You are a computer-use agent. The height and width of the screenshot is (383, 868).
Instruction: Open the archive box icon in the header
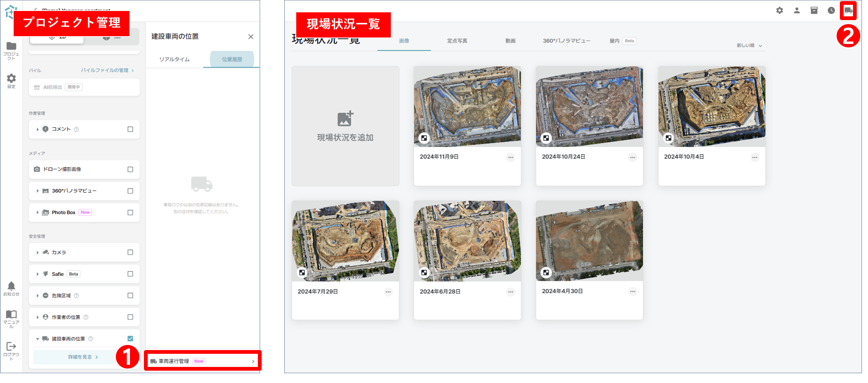[x=814, y=10]
